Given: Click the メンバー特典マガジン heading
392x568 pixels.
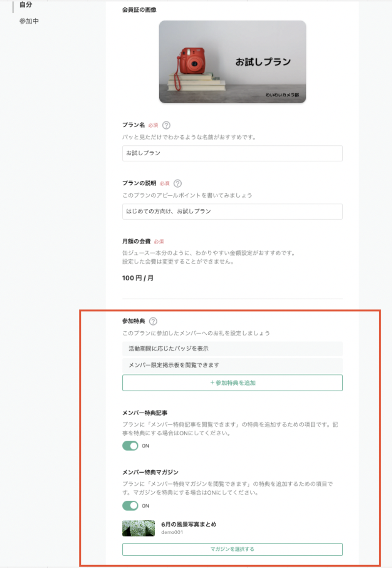Looking at the screenshot, I should pos(150,472).
